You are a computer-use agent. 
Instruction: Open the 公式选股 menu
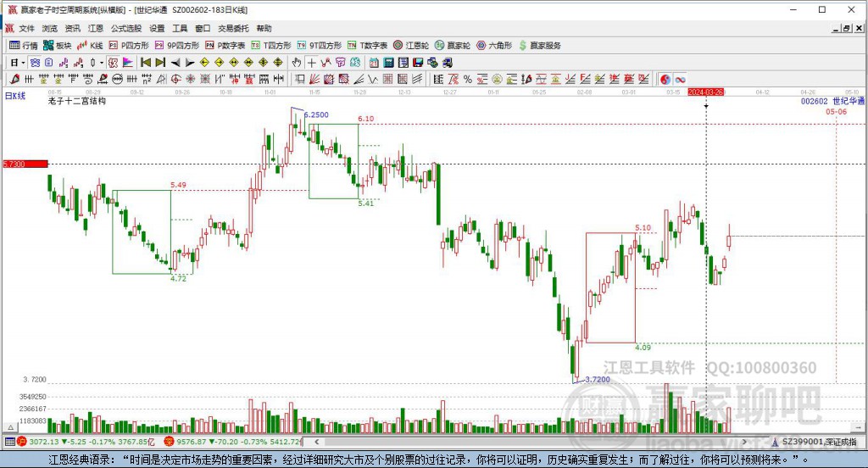pos(125,28)
